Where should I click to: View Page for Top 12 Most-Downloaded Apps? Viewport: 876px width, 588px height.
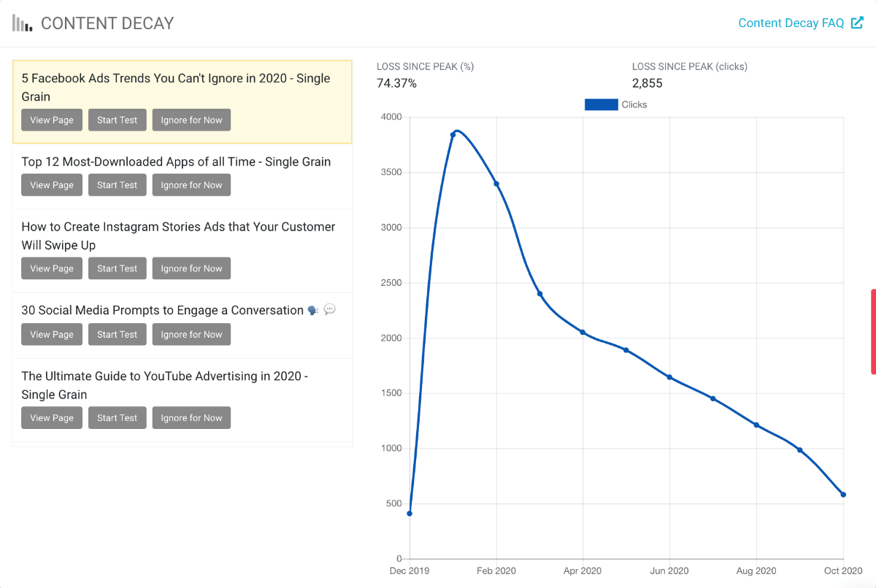51,185
